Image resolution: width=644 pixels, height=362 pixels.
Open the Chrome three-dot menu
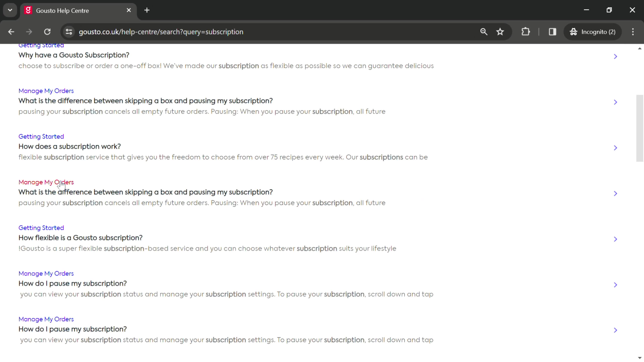pos(633,32)
